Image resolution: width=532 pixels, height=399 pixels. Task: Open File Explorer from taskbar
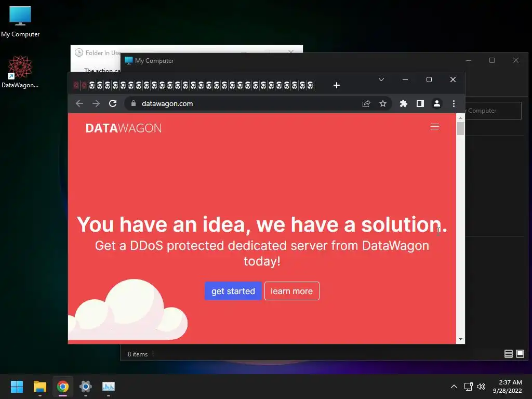click(39, 387)
